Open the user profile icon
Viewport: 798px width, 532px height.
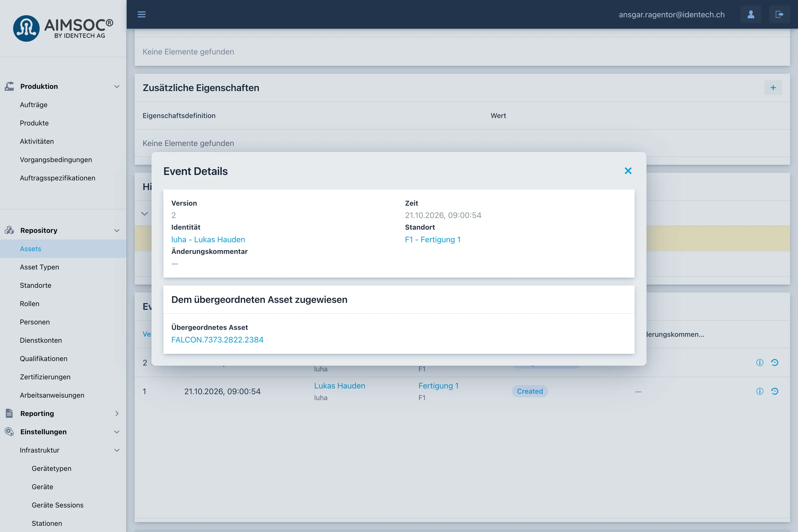751,14
